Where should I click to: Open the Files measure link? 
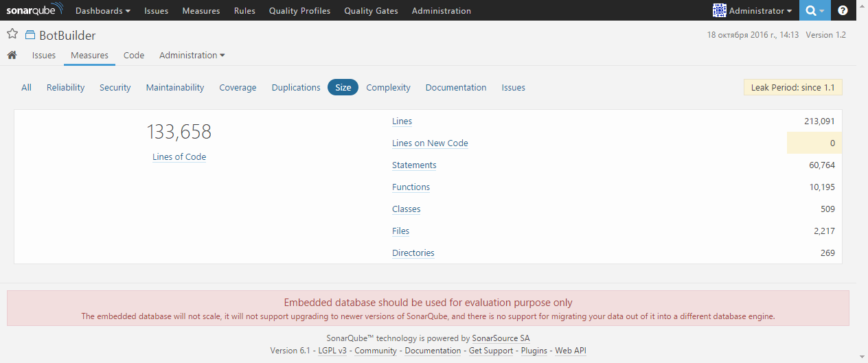400,231
